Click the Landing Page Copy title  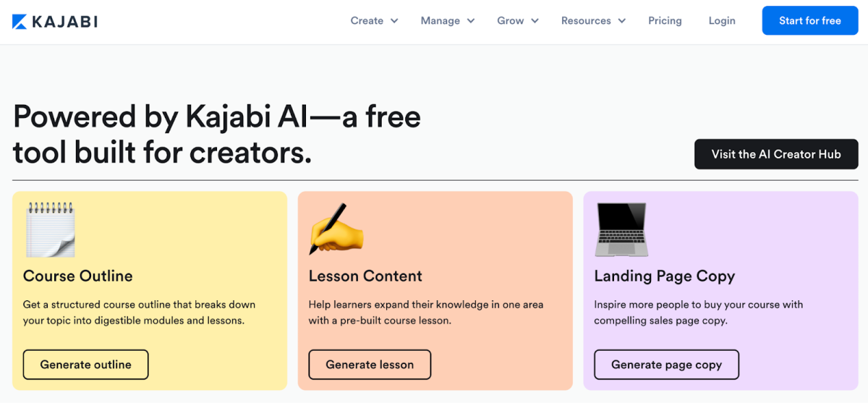(664, 276)
